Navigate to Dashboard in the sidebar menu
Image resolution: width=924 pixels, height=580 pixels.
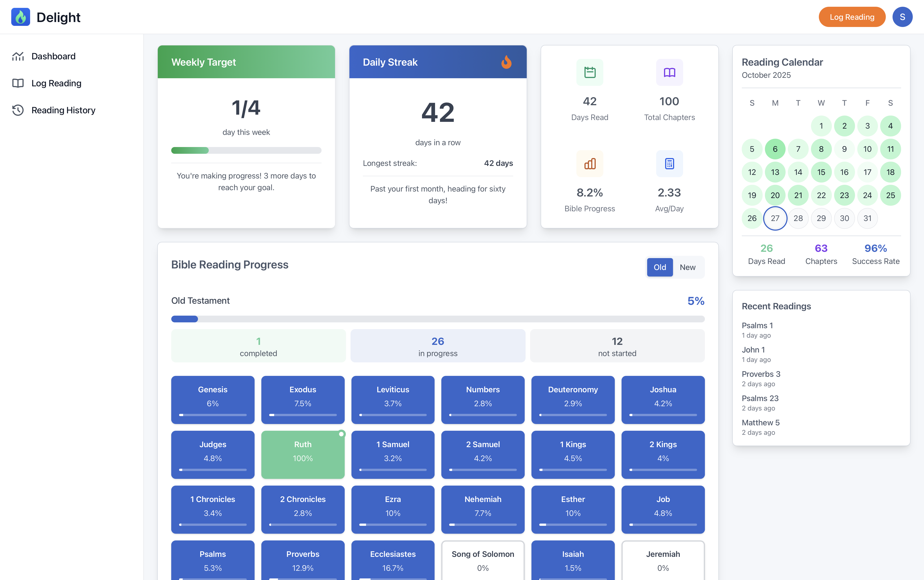tap(53, 56)
